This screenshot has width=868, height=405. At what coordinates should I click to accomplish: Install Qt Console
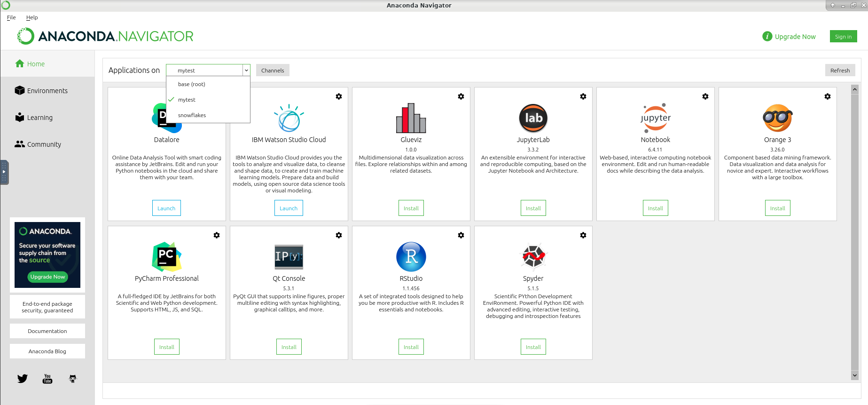click(289, 347)
